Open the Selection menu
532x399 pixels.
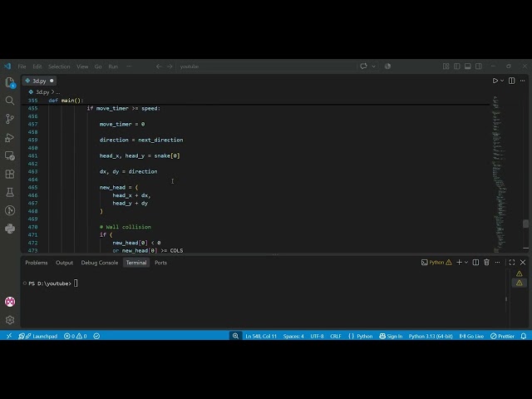(59, 66)
